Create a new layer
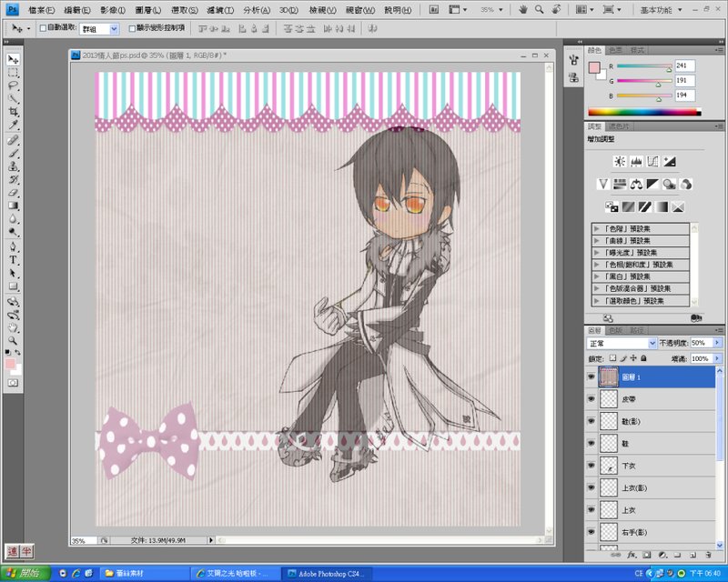728x582 pixels. [693, 555]
